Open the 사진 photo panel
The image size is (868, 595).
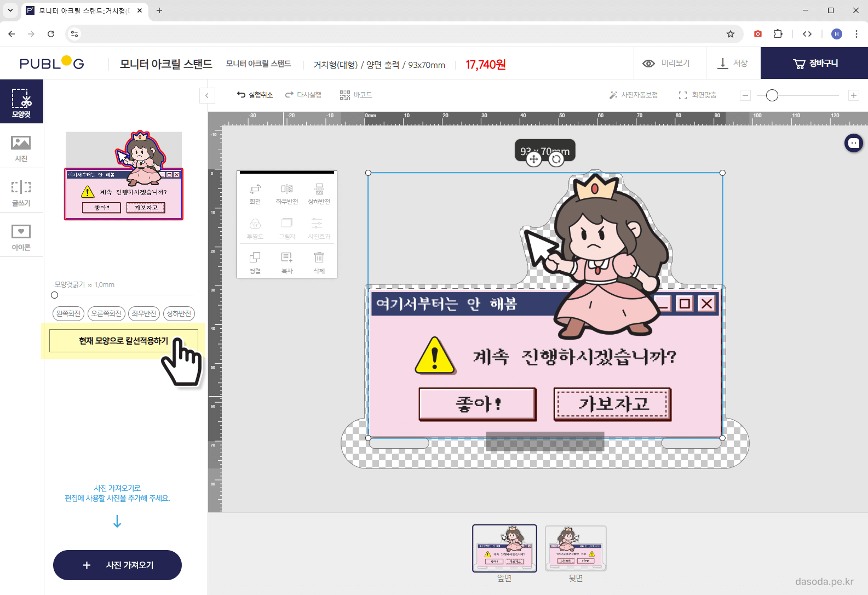click(x=21, y=148)
